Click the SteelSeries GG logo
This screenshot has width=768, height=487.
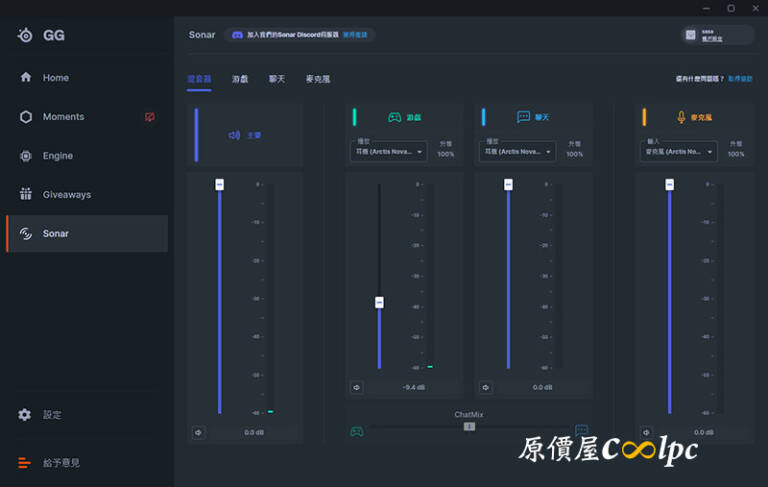coord(26,35)
